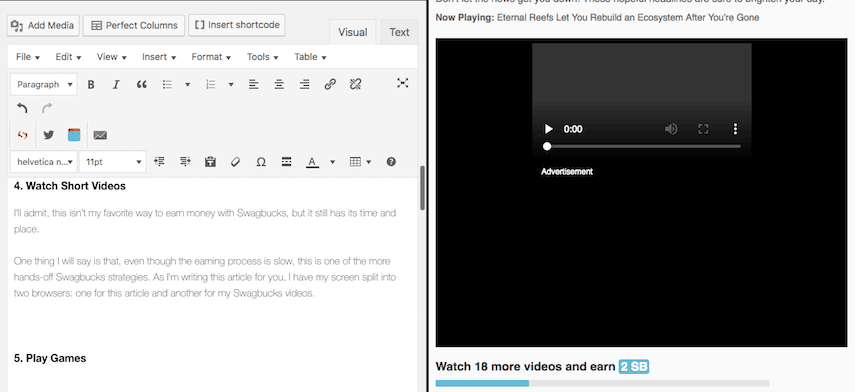This screenshot has width=855, height=392.
Task: Open the Paragraph format dropdown
Action: pos(44,85)
